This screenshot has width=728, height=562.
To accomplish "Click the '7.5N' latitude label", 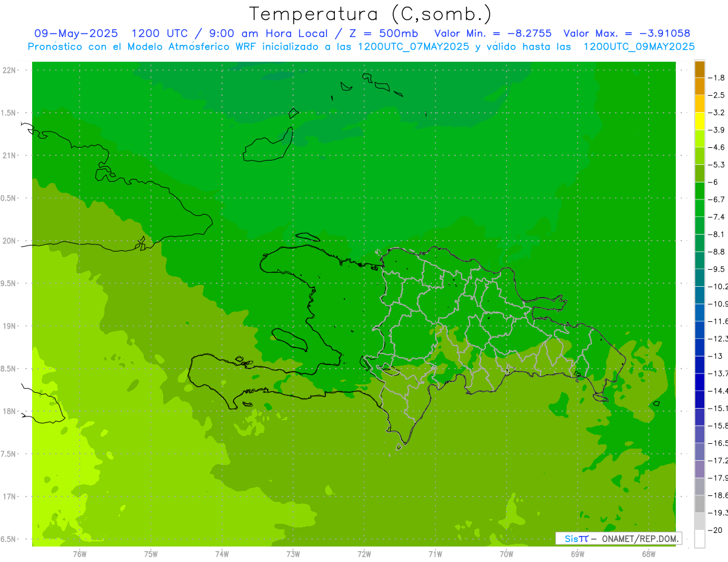I will pos(8,454).
